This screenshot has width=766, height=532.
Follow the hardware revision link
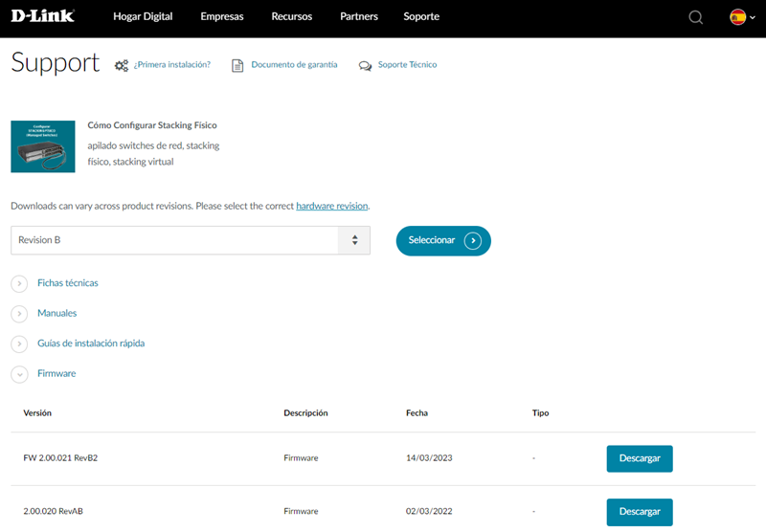click(x=331, y=206)
